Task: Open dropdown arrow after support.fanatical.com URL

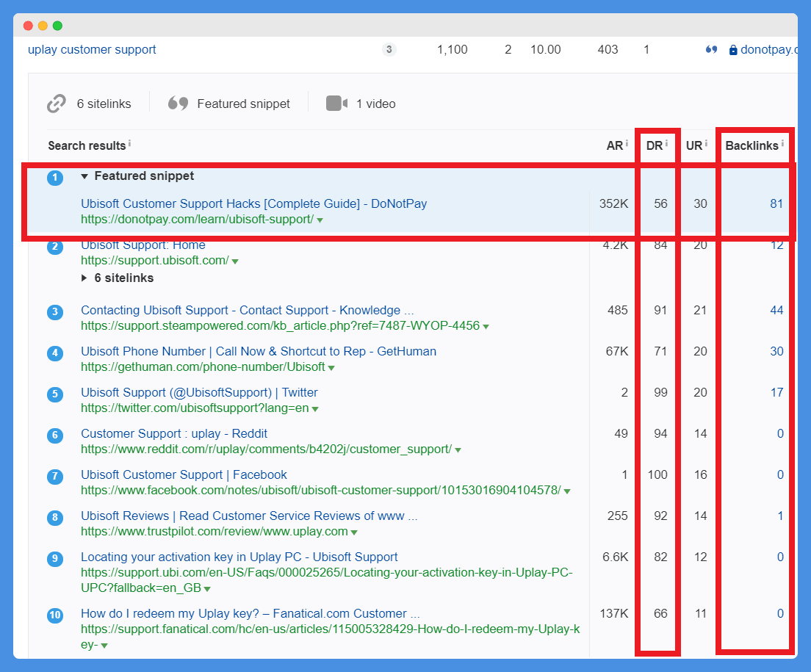Action: tap(104, 646)
